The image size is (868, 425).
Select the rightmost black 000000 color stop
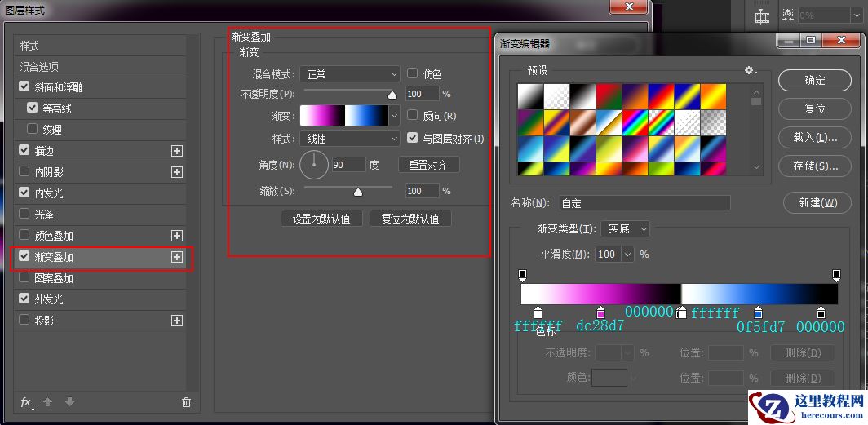821,312
